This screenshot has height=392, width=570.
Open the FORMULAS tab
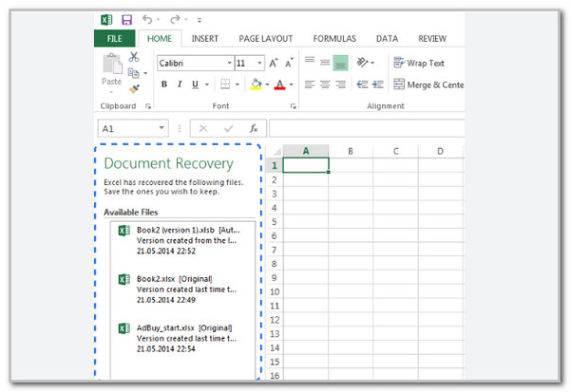334,39
